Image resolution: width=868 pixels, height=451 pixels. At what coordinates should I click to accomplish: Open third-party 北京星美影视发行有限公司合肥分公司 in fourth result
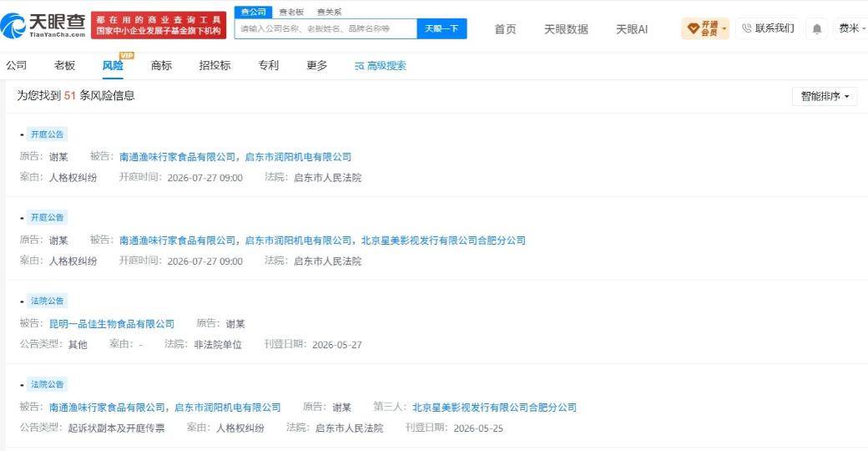494,408
